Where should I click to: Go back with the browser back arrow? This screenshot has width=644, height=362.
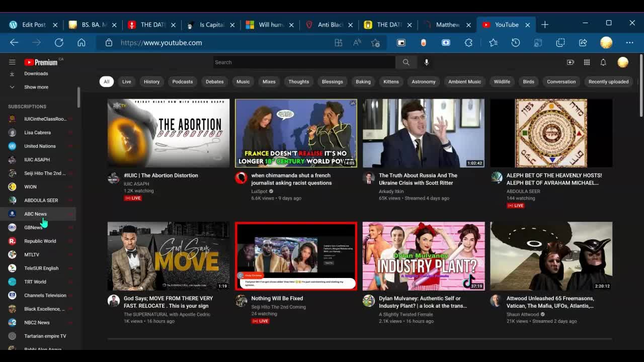pyautogui.click(x=14, y=43)
